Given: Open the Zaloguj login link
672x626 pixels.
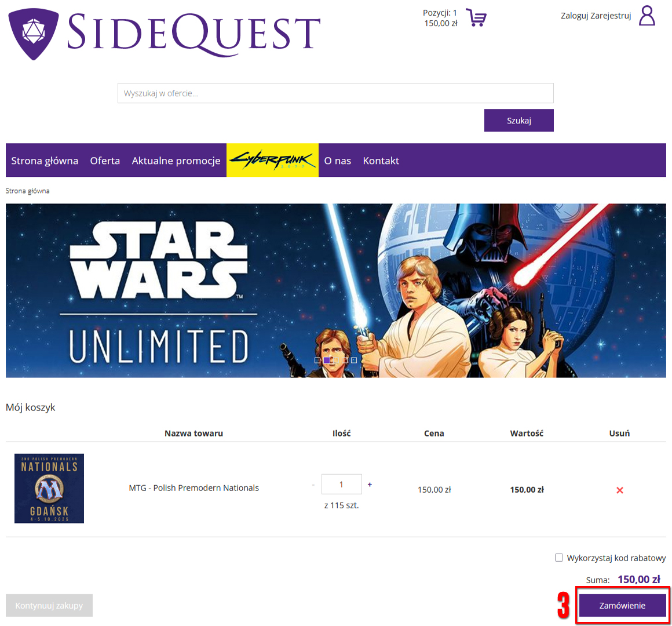Looking at the screenshot, I should (x=574, y=16).
